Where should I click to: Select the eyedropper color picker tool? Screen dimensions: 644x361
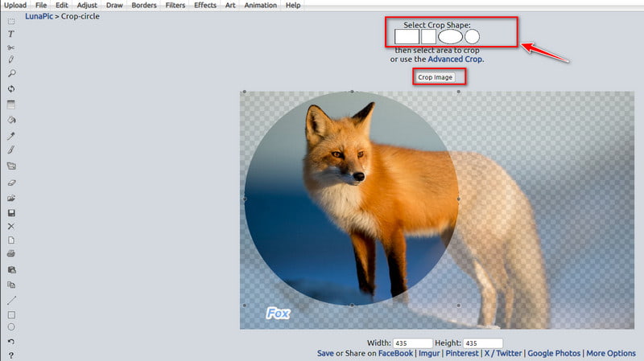(x=11, y=136)
